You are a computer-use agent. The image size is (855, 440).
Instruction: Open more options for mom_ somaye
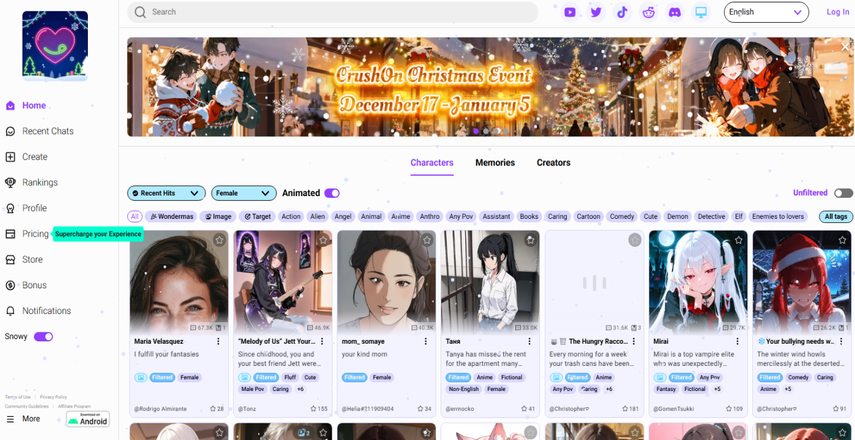pyautogui.click(x=426, y=341)
